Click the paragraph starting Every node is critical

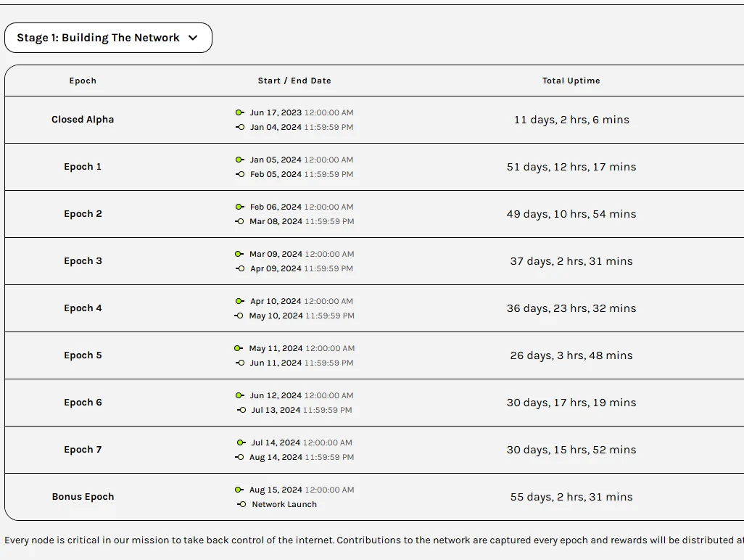(x=374, y=540)
